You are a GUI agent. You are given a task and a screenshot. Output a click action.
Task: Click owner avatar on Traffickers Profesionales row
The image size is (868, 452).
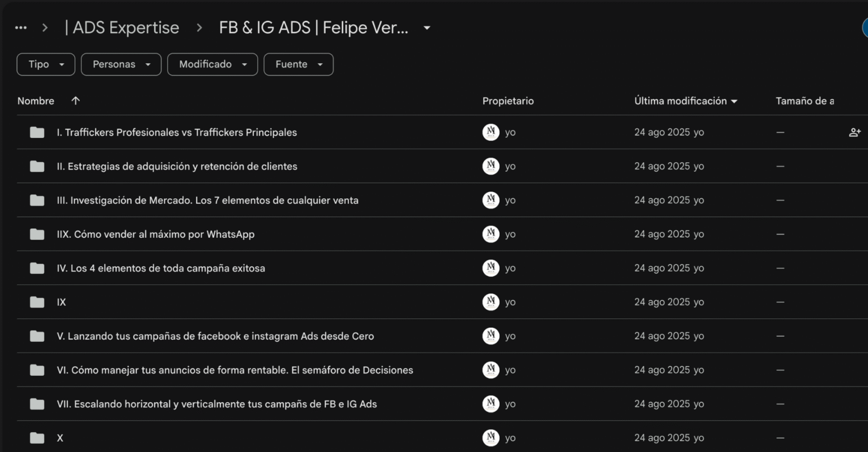[x=491, y=132]
